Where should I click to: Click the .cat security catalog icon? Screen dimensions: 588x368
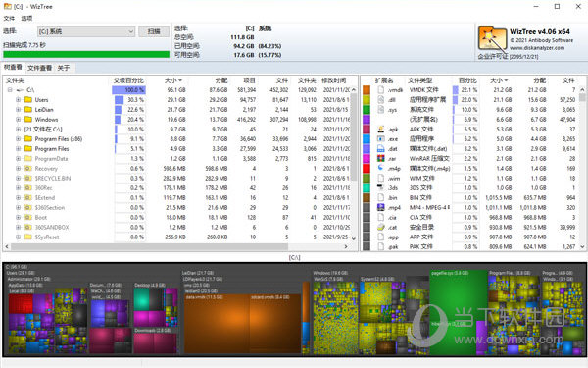[381, 228]
